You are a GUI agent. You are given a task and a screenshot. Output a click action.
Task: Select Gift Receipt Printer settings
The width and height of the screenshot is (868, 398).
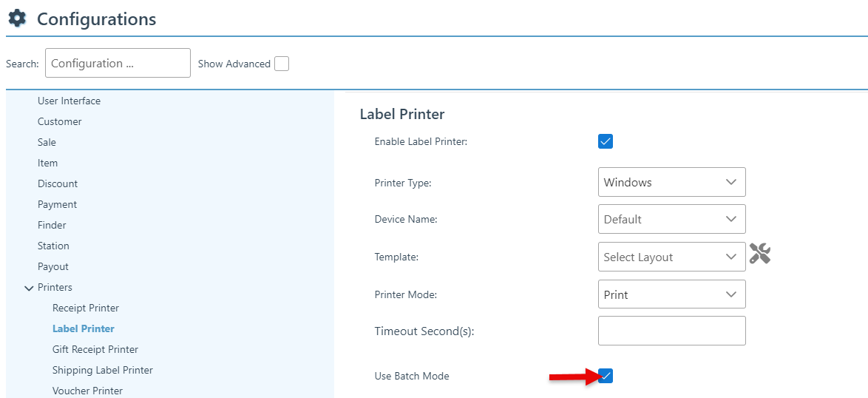tap(95, 349)
